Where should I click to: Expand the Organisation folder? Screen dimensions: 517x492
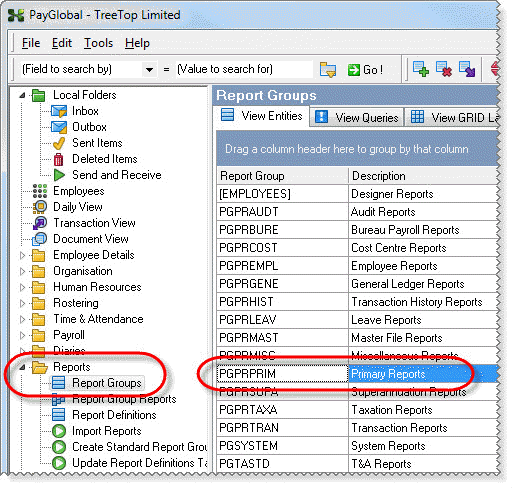(x=22, y=271)
